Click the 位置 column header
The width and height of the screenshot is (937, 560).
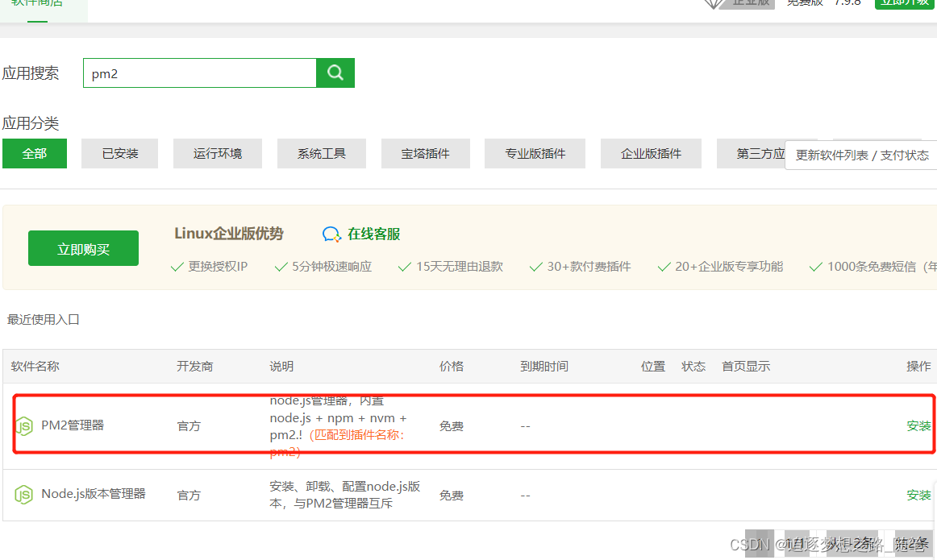pos(653,366)
